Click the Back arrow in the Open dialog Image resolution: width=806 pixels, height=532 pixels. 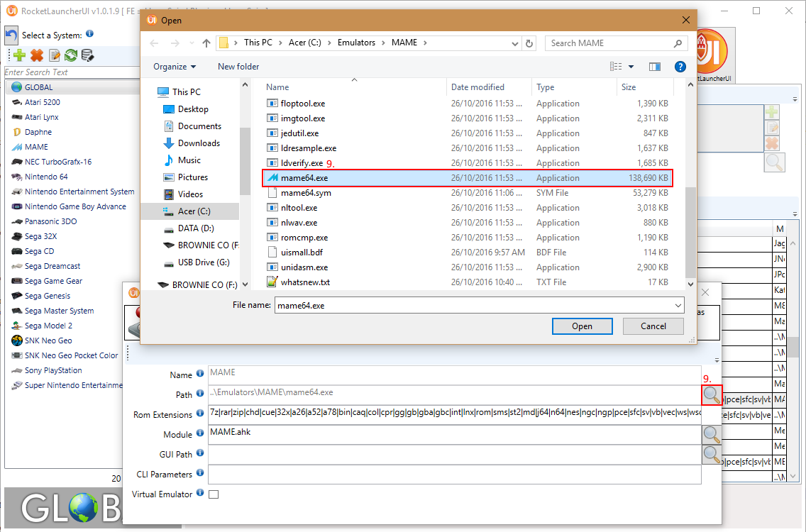(x=154, y=43)
